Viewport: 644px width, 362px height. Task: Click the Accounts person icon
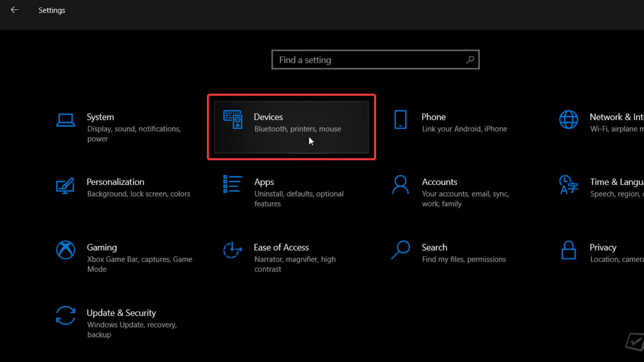click(x=400, y=185)
